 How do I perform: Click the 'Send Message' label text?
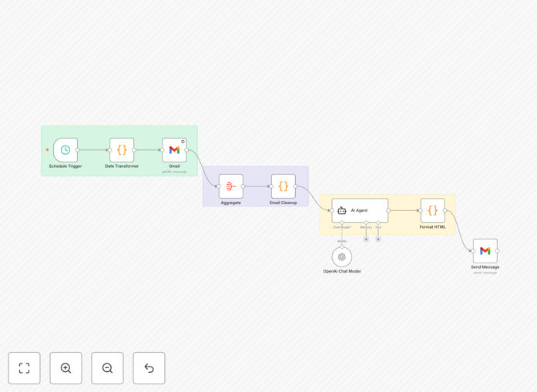point(485,267)
